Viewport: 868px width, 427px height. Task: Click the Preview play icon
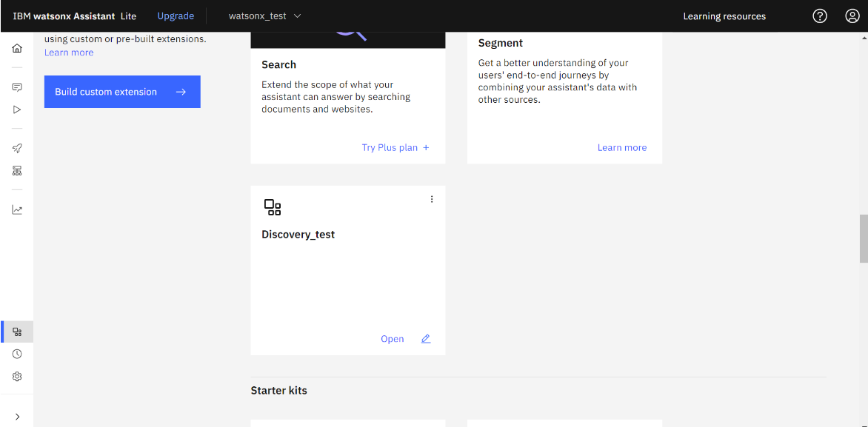17,110
